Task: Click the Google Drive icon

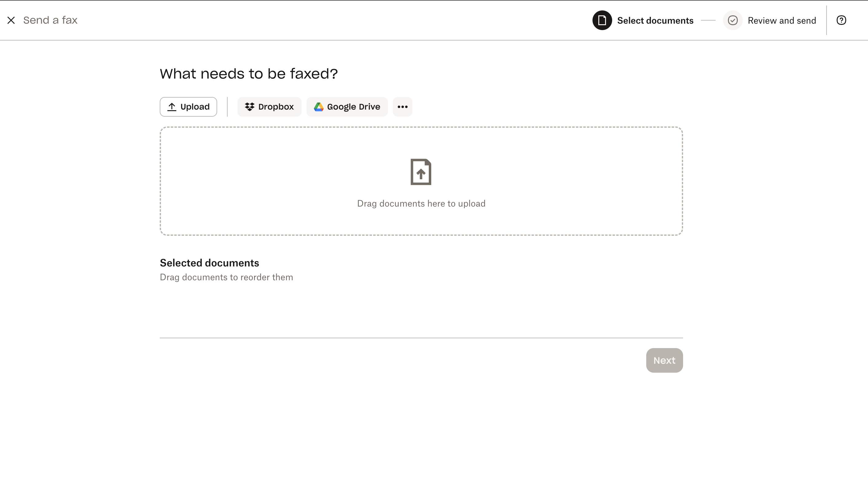Action: coord(319,107)
